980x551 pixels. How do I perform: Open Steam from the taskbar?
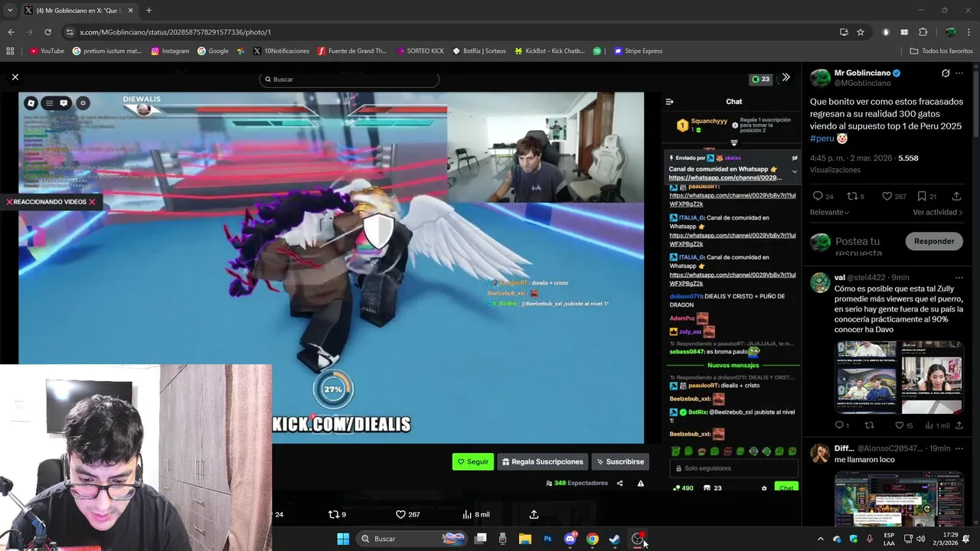(x=614, y=539)
